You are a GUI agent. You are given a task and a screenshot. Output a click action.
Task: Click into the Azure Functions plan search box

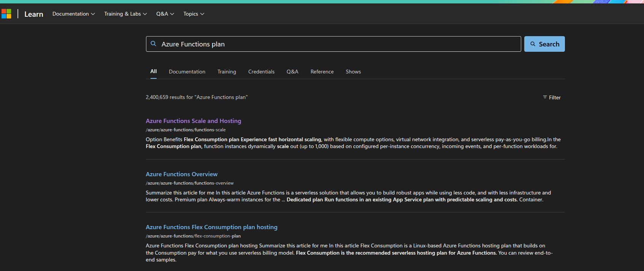tap(333, 44)
